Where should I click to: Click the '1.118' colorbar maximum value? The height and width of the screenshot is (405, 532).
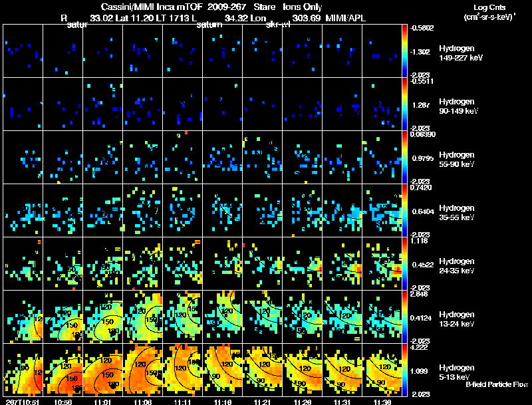pos(419,241)
